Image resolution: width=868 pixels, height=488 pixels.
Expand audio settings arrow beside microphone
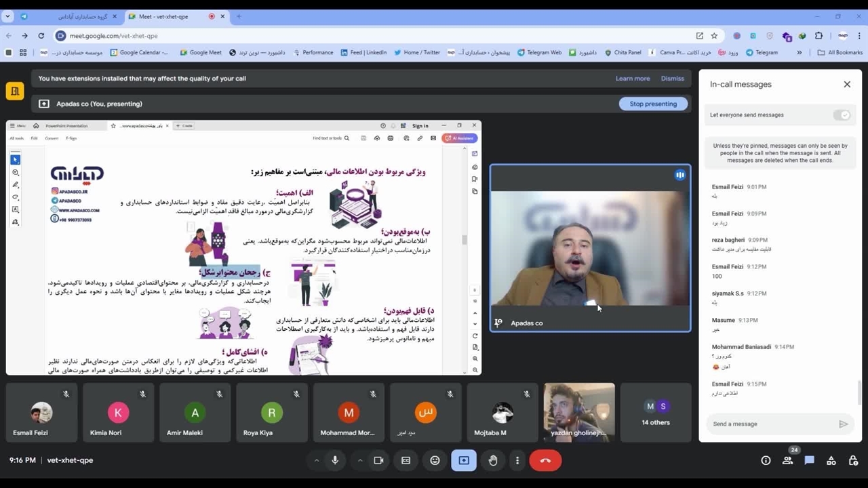click(316, 460)
